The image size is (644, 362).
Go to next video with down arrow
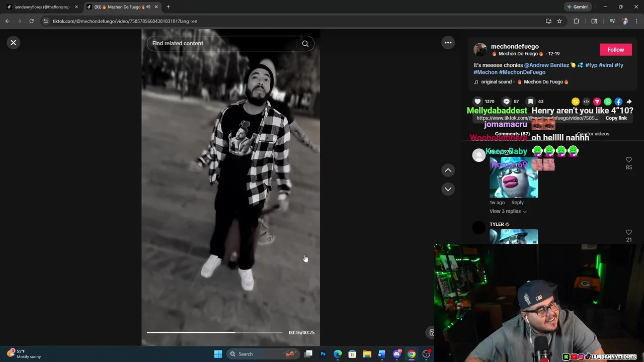(448, 189)
